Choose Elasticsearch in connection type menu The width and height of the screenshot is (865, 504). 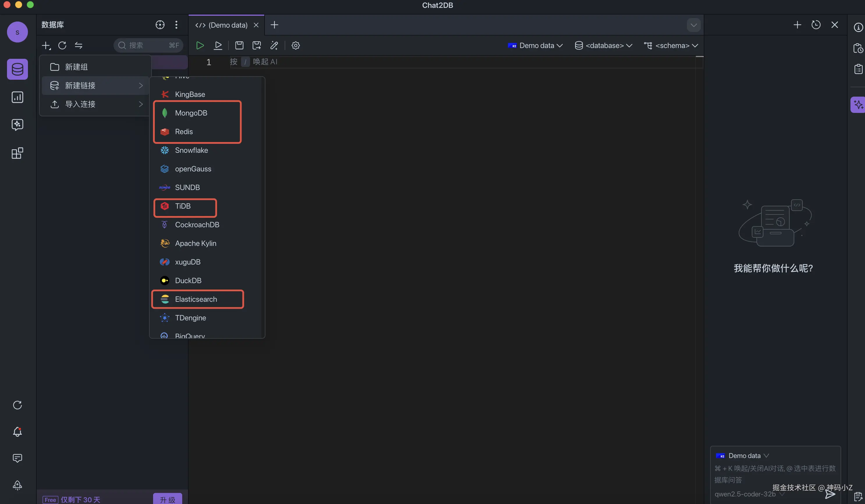click(x=196, y=299)
